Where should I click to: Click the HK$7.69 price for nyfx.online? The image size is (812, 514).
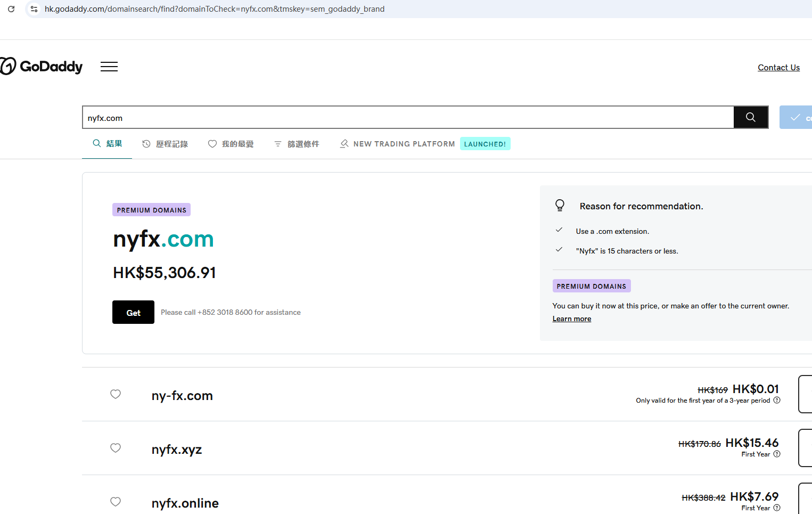coord(754,497)
